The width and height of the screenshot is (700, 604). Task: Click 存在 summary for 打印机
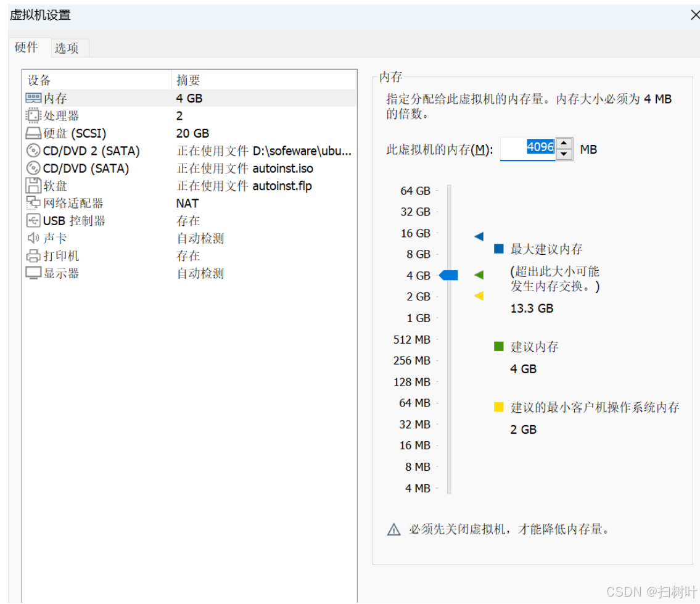click(188, 256)
